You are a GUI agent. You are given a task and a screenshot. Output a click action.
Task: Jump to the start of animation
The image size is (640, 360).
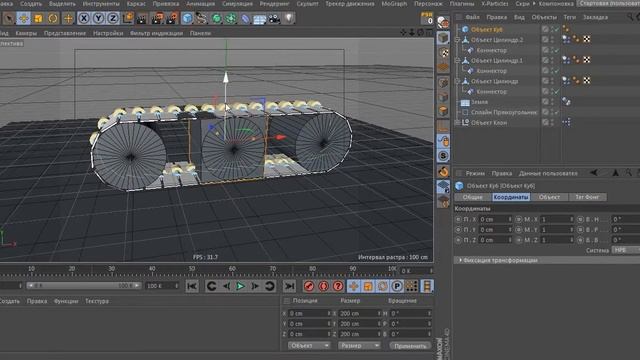coord(192,286)
